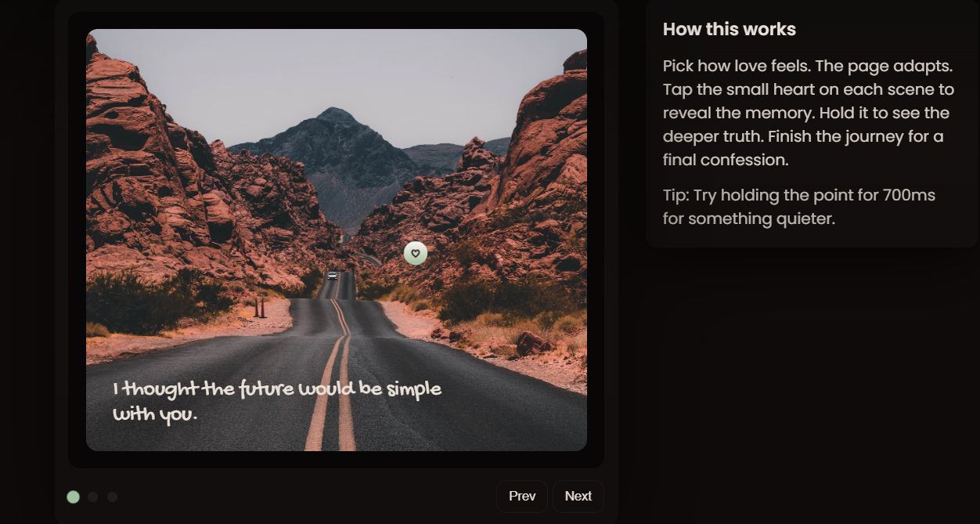Click the 'How this works' heading
Image resolution: width=980 pixels, height=524 pixels.
point(730,30)
